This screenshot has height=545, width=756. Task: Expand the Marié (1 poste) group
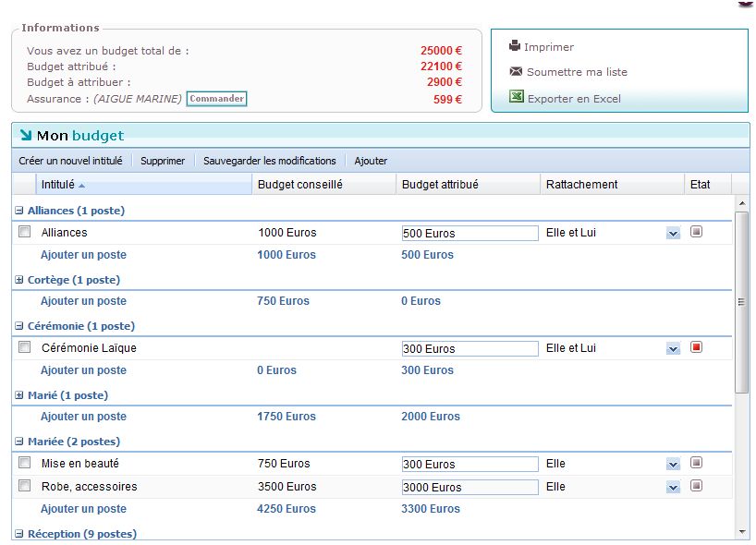coord(18,395)
